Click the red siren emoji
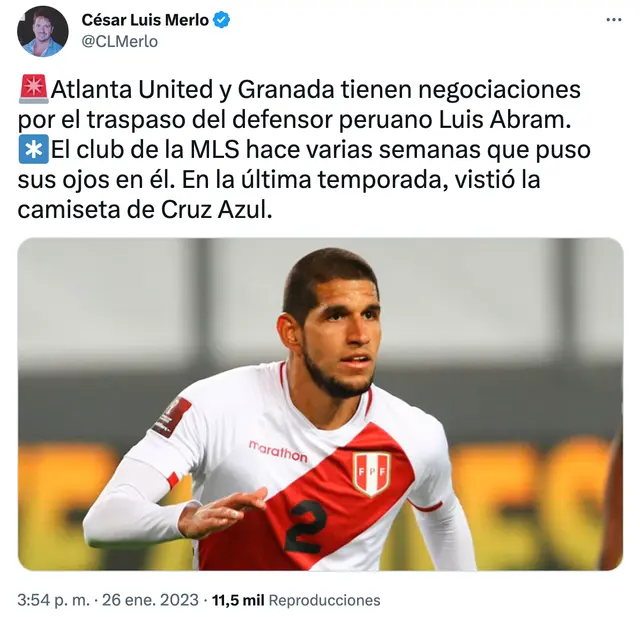 [x=33, y=89]
